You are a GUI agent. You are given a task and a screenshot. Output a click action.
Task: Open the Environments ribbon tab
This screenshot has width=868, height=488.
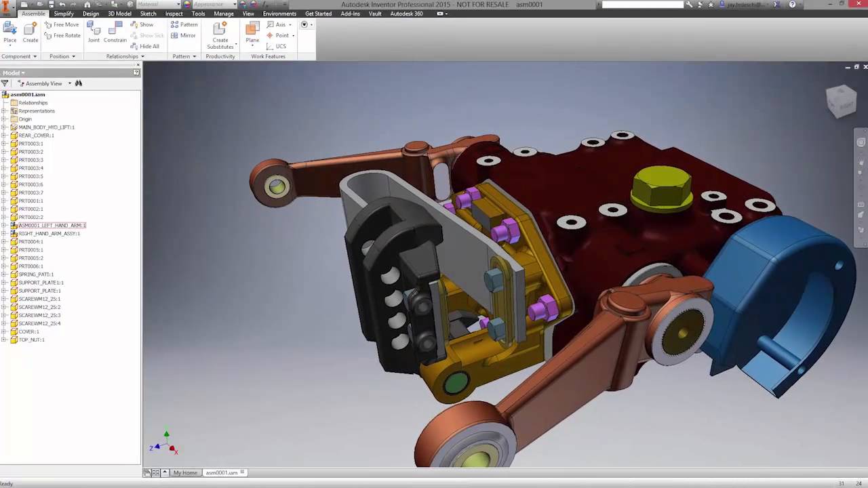point(279,14)
